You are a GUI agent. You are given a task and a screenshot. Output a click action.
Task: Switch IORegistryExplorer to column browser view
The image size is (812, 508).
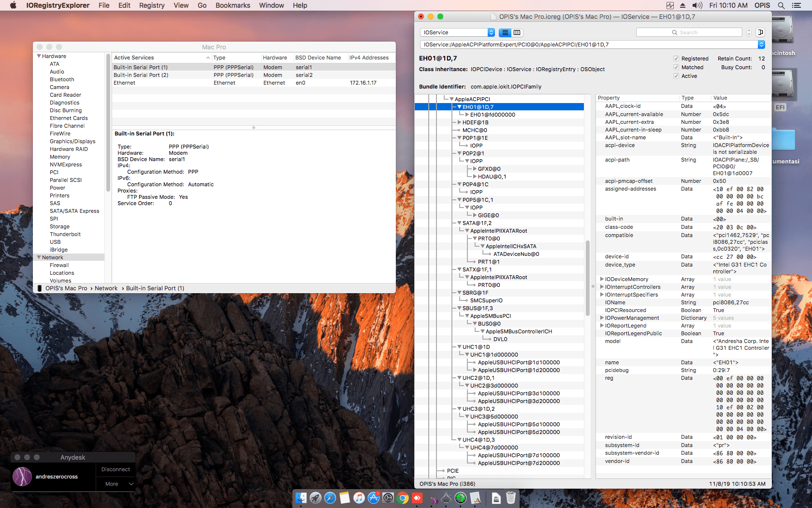517,32
